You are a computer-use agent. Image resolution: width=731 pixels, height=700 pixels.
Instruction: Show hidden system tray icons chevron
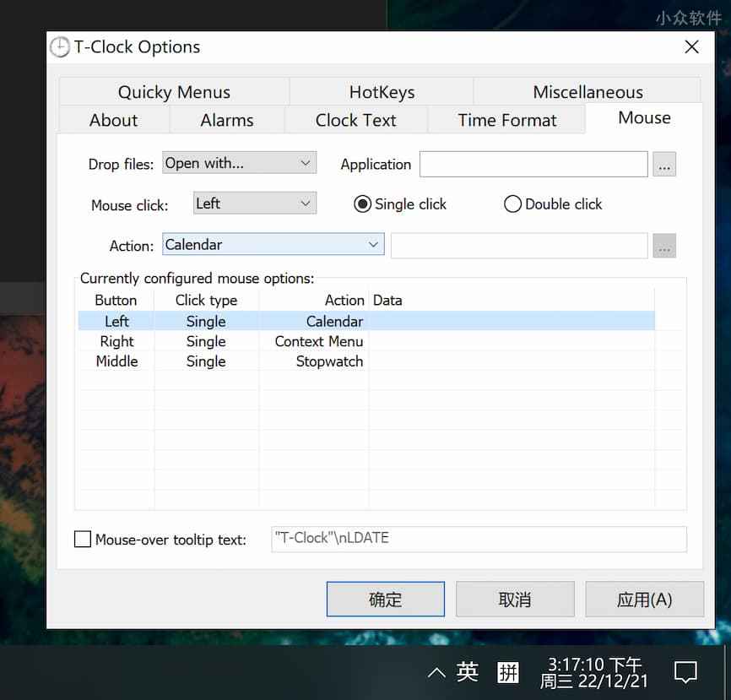coord(436,673)
